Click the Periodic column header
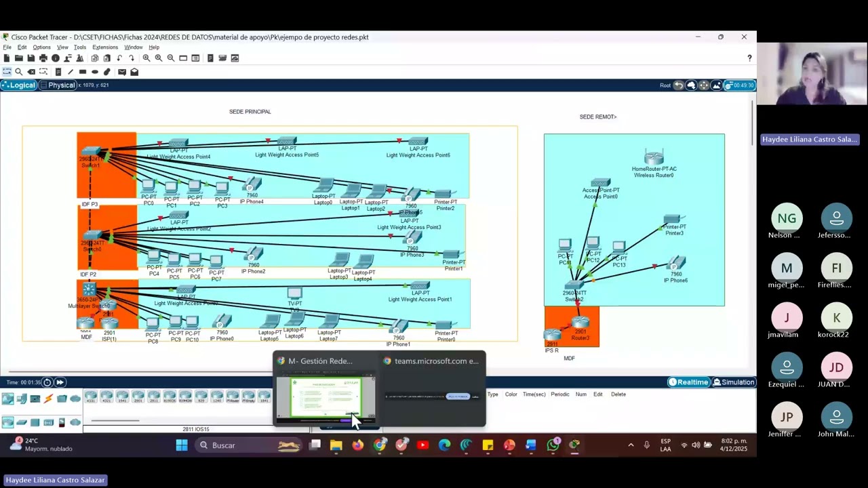This screenshot has height=488, width=868. click(x=560, y=394)
